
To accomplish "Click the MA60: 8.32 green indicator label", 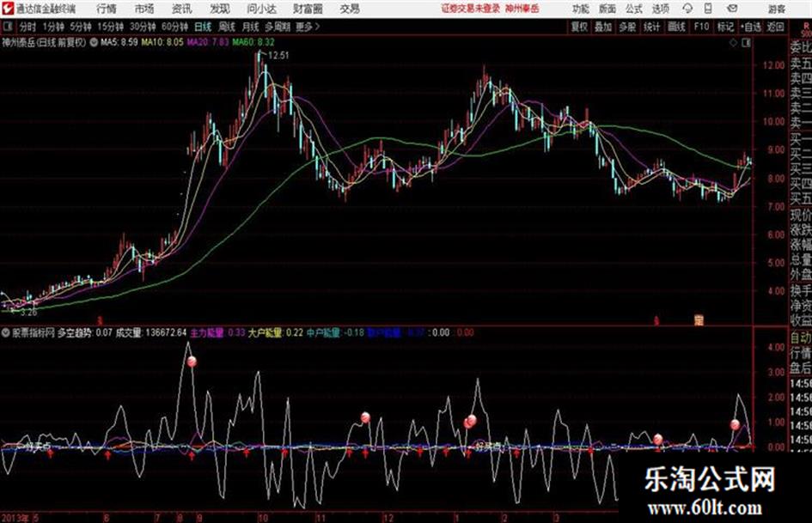I will (x=253, y=42).
